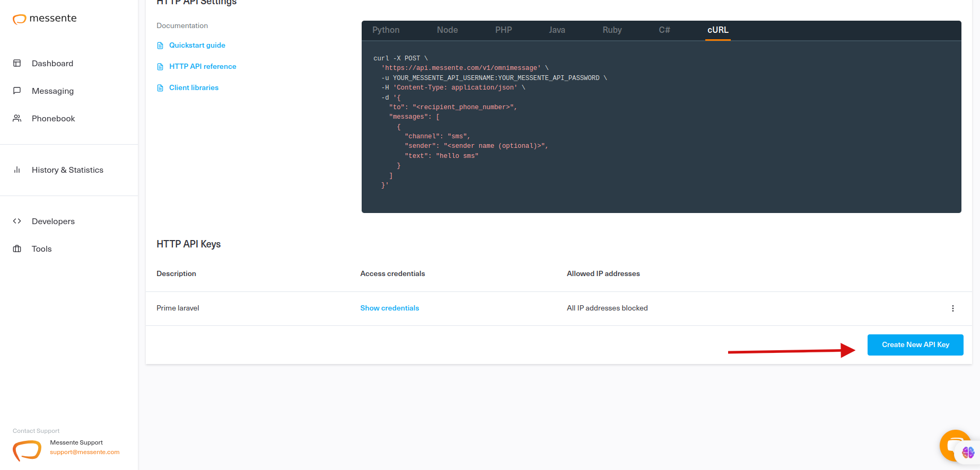Click the sender name code line
Image resolution: width=980 pixels, height=470 pixels.
pos(476,146)
